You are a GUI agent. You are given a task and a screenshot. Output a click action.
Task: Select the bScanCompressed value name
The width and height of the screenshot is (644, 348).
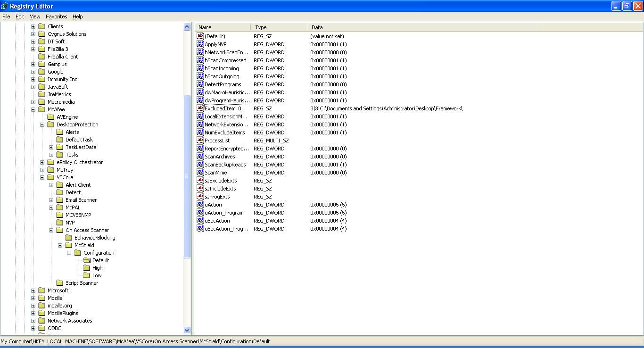point(225,60)
